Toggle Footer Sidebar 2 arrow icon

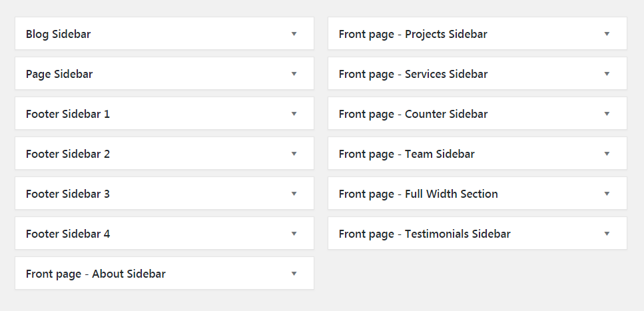pos(294,154)
